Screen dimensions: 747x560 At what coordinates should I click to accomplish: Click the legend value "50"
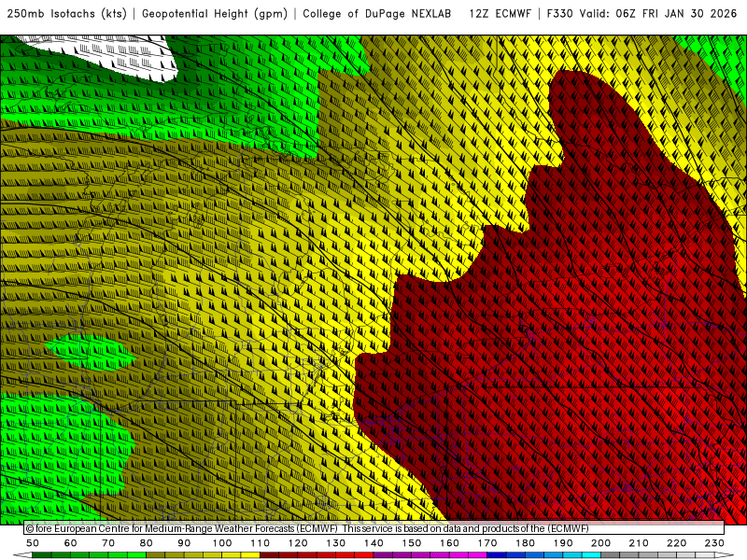pos(33,543)
